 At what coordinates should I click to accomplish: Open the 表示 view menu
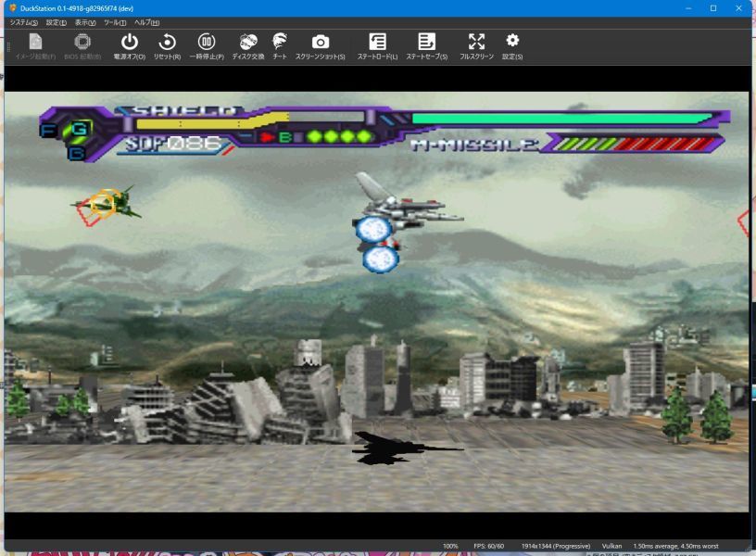click(x=85, y=22)
